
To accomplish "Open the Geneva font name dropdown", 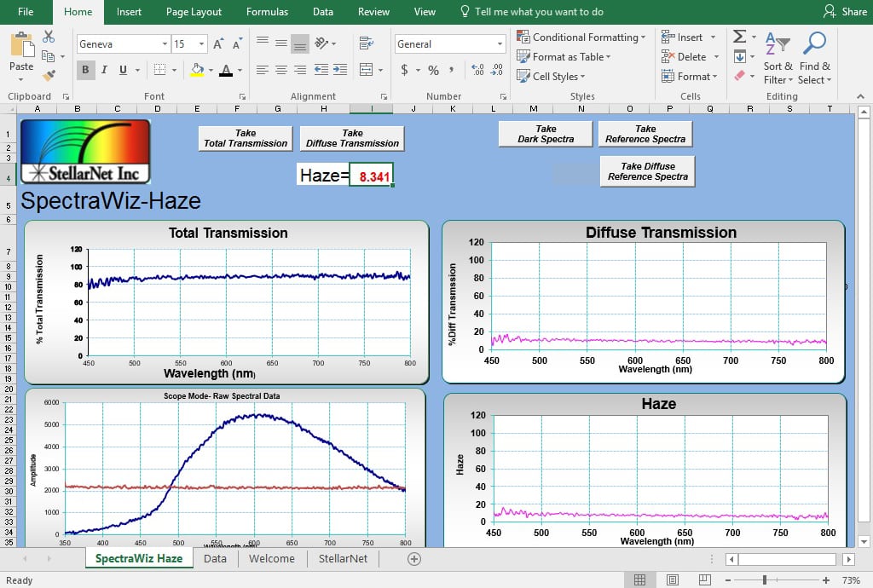I will (165, 44).
